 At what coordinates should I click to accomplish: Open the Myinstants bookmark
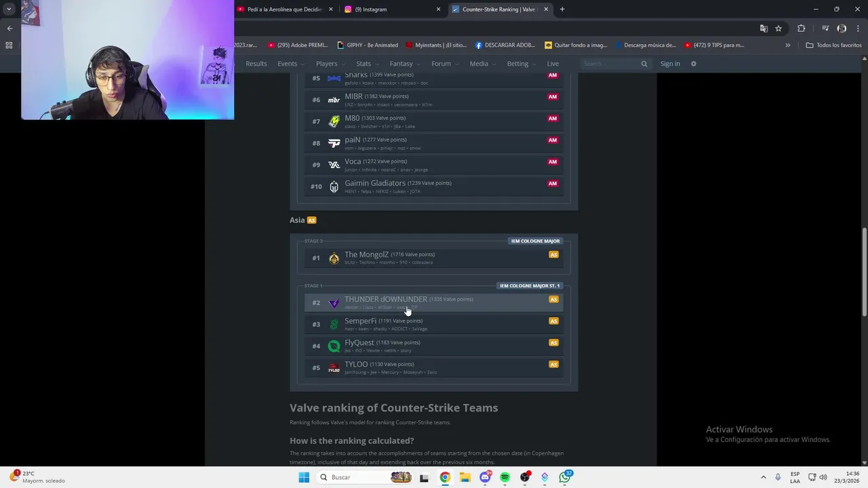(436, 45)
